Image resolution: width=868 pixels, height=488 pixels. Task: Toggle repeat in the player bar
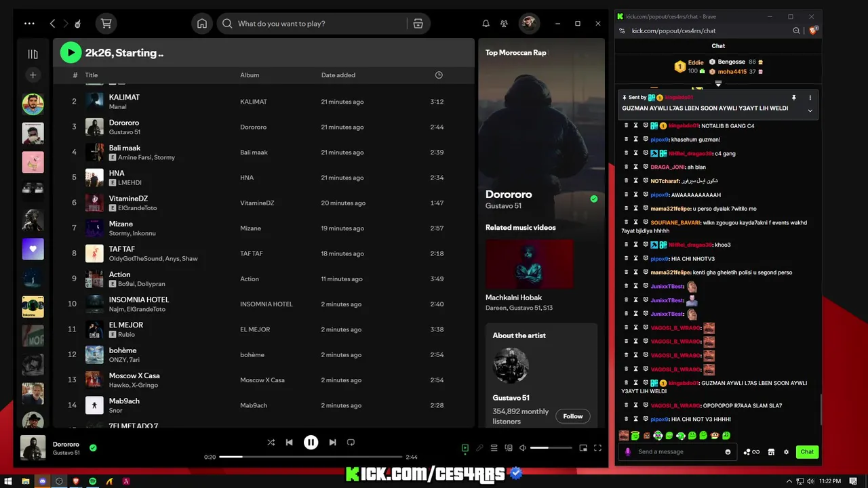351,442
